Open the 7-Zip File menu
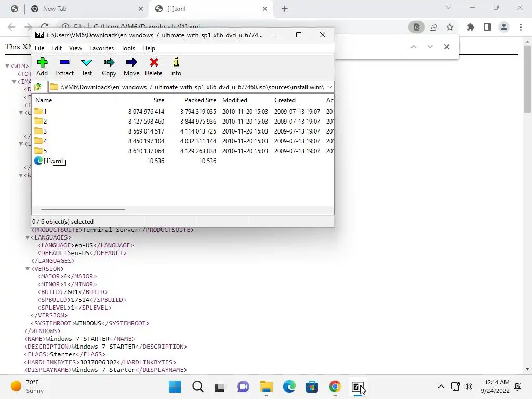The height and width of the screenshot is (399, 532). point(39,48)
